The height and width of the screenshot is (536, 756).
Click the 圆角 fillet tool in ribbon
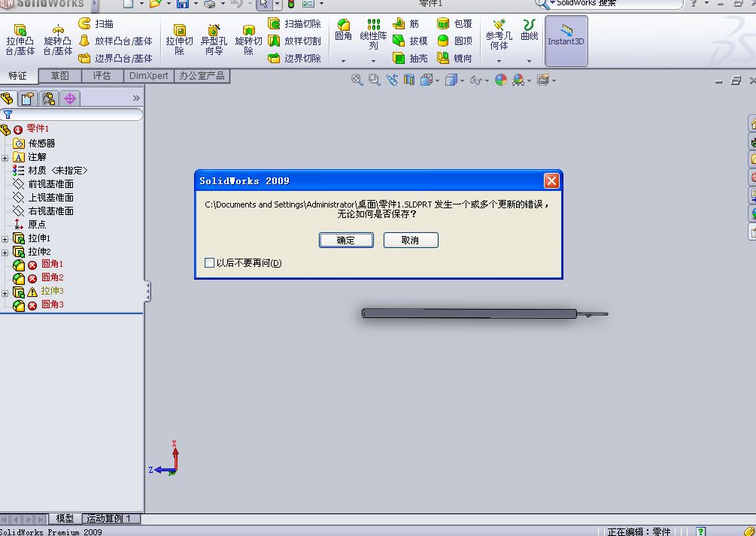343,29
